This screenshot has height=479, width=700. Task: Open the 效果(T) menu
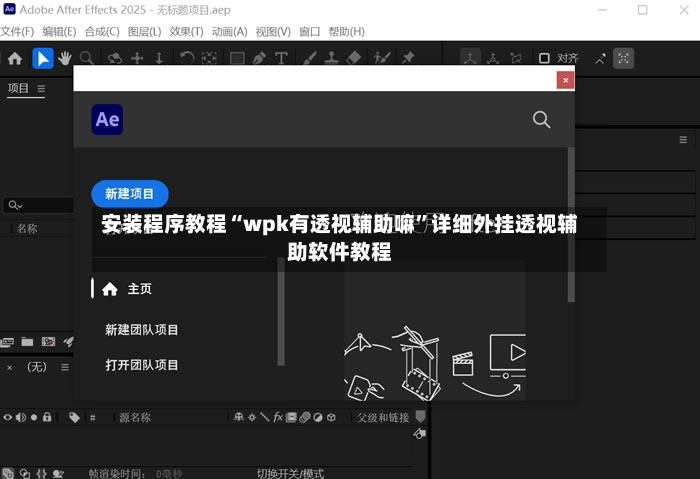(186, 32)
